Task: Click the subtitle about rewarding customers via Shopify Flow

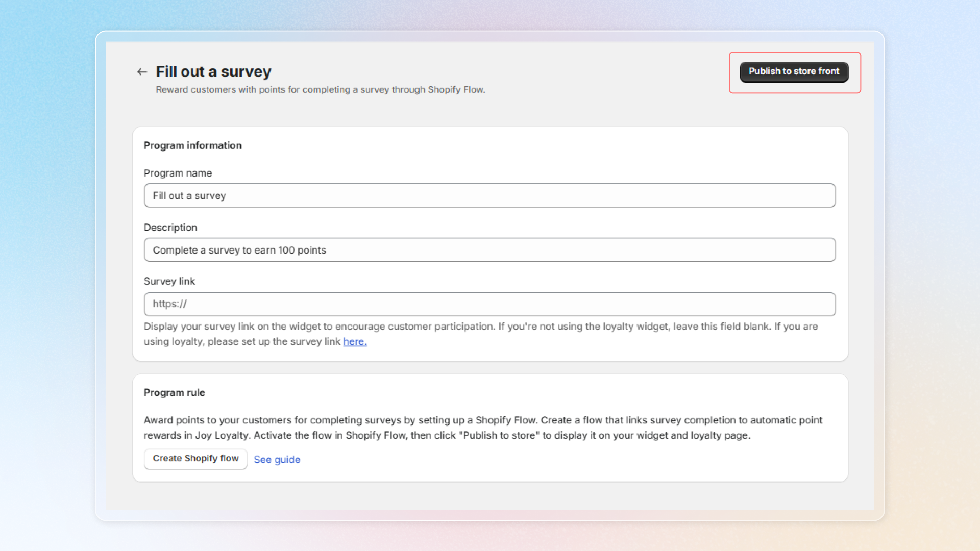Action: point(320,90)
